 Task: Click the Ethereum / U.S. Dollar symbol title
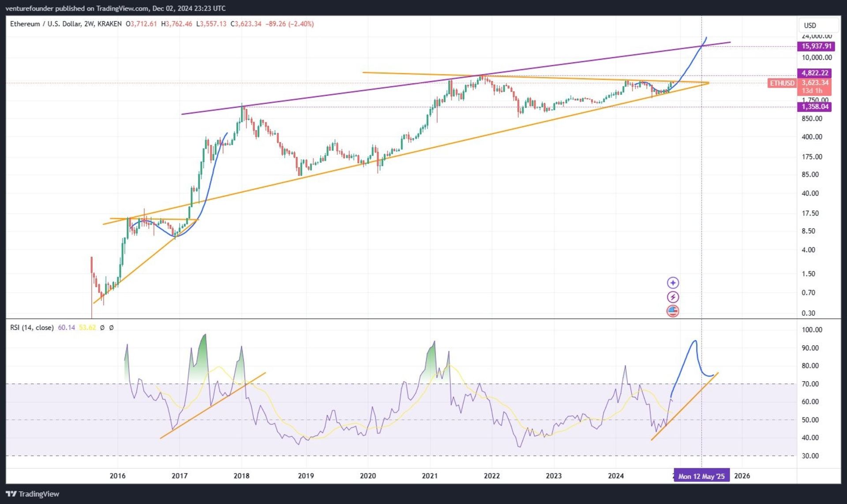[x=46, y=24]
